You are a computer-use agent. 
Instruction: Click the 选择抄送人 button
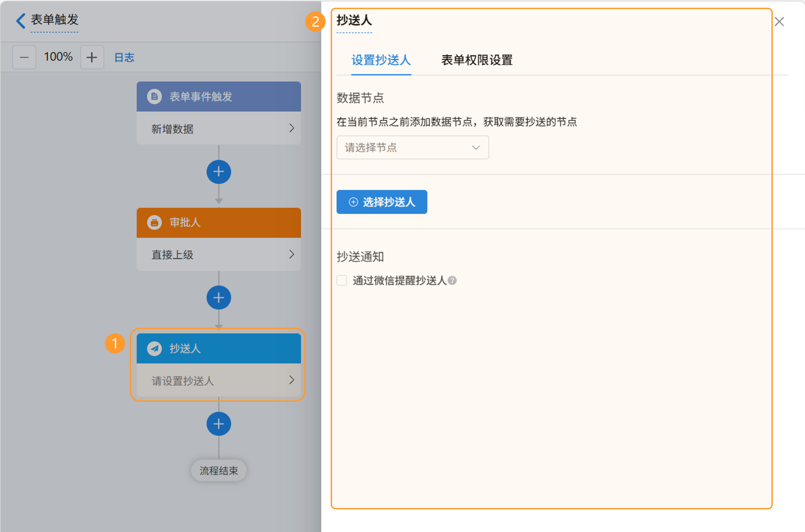(x=382, y=202)
